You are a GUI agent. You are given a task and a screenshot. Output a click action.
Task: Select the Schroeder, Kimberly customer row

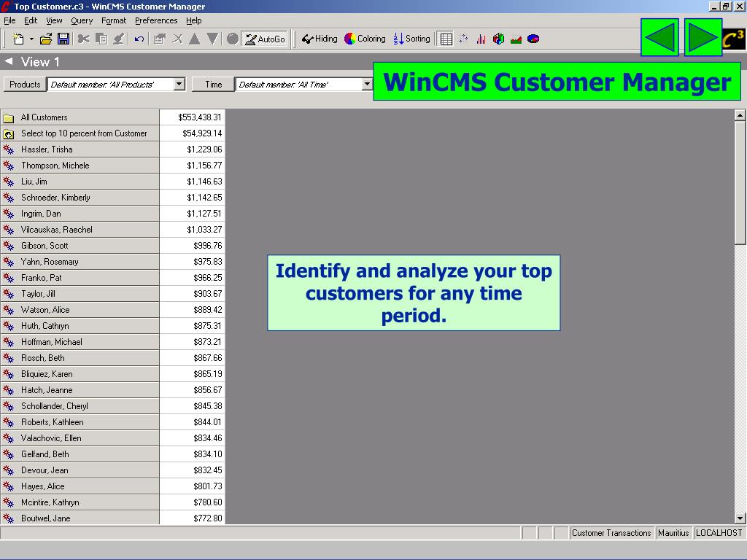80,198
